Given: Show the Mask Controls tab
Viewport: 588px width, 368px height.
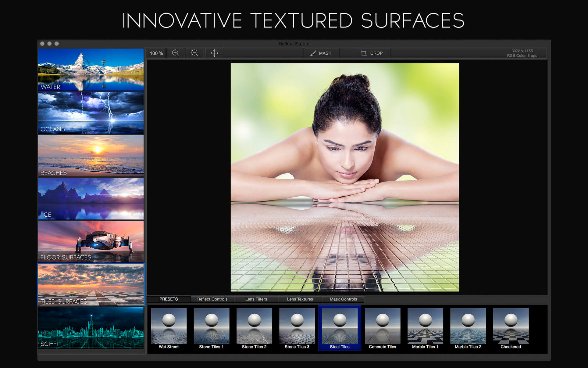Looking at the screenshot, I should [343, 299].
